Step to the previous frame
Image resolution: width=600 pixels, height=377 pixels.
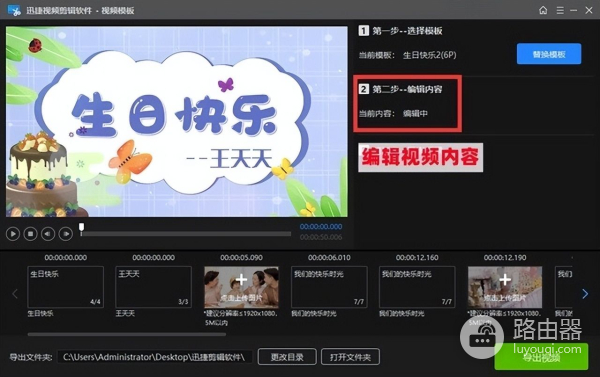(x=48, y=233)
